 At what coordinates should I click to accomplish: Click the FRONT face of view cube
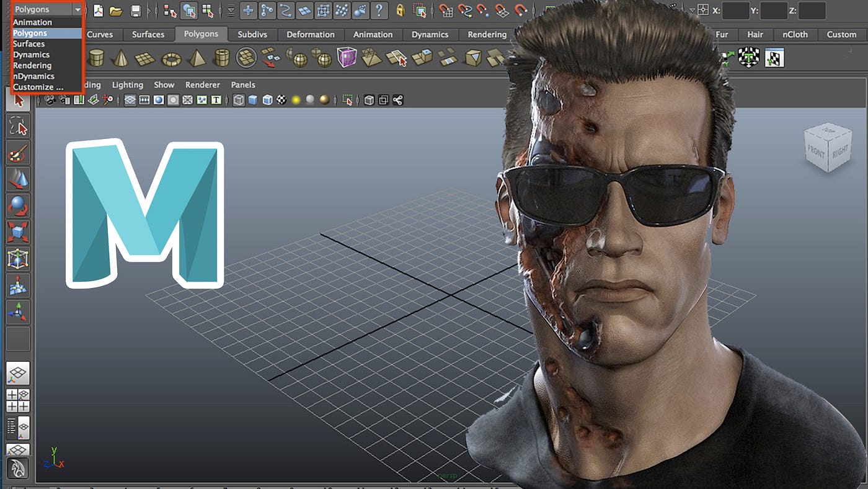[817, 151]
